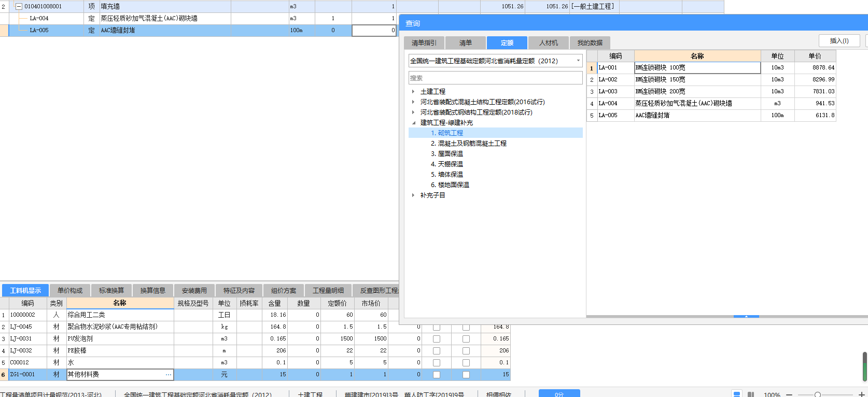The image size is (868, 397).
Task: Zoom in with the plus icon
Action: click(862, 395)
